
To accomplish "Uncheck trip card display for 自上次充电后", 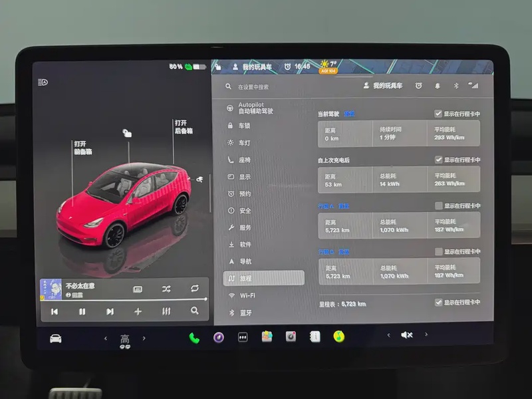I will pyautogui.click(x=438, y=160).
